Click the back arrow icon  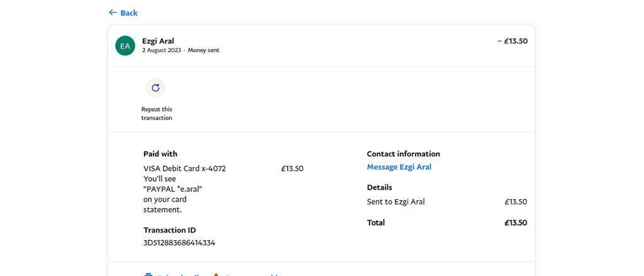[x=113, y=13]
